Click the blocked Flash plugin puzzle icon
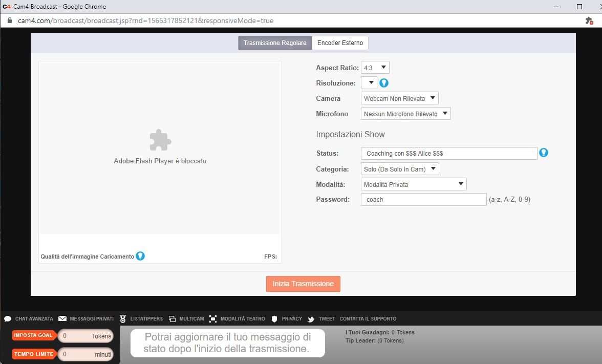The image size is (602, 364). (160, 140)
